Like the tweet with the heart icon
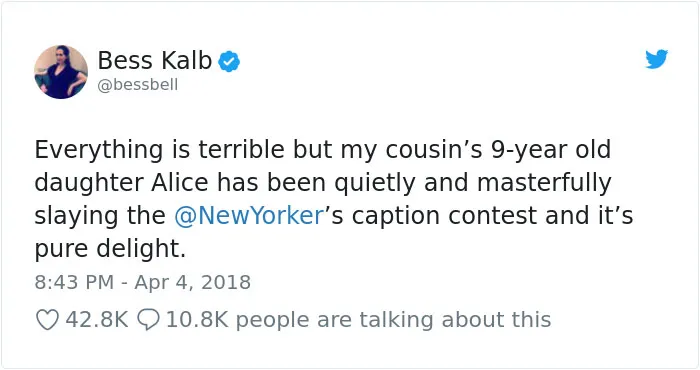700x370 pixels. click(47, 320)
